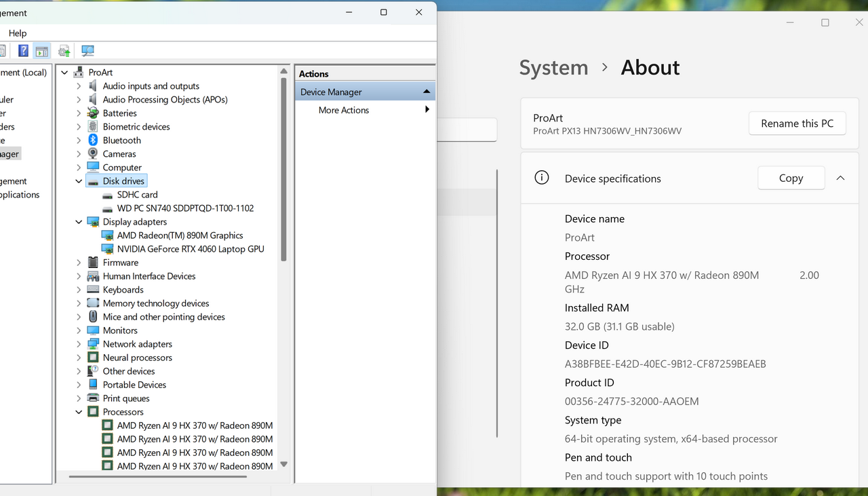Select the Disk drives tree label

pyautogui.click(x=123, y=181)
